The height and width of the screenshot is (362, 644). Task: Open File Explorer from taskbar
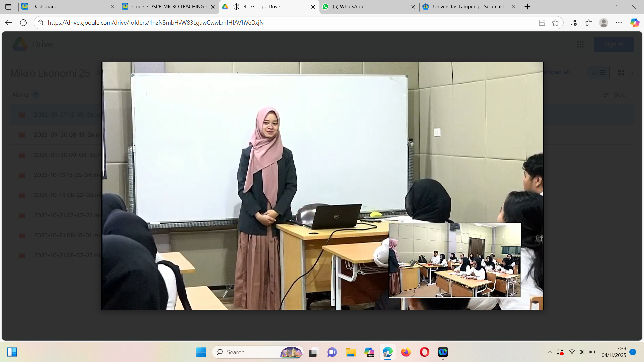(351, 352)
